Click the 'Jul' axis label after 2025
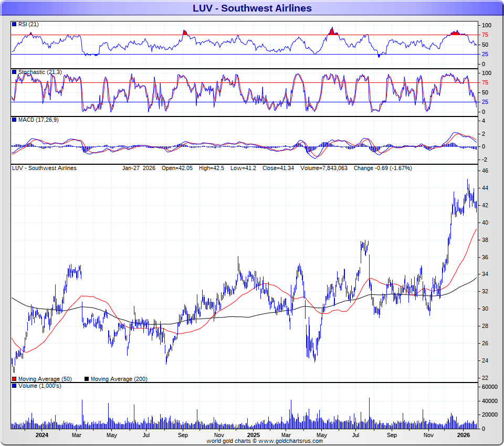504x446 pixels. pos(355,435)
